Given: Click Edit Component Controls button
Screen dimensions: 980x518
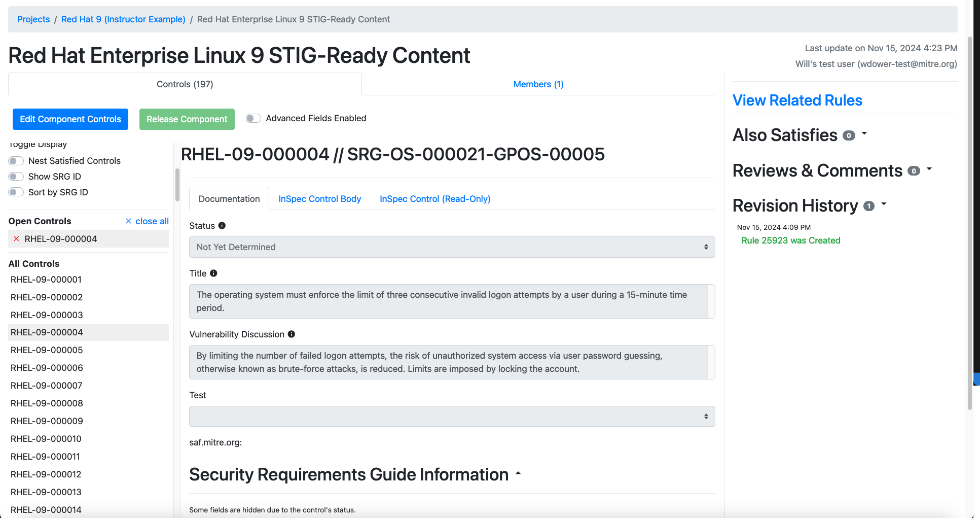Looking at the screenshot, I should pyautogui.click(x=70, y=119).
